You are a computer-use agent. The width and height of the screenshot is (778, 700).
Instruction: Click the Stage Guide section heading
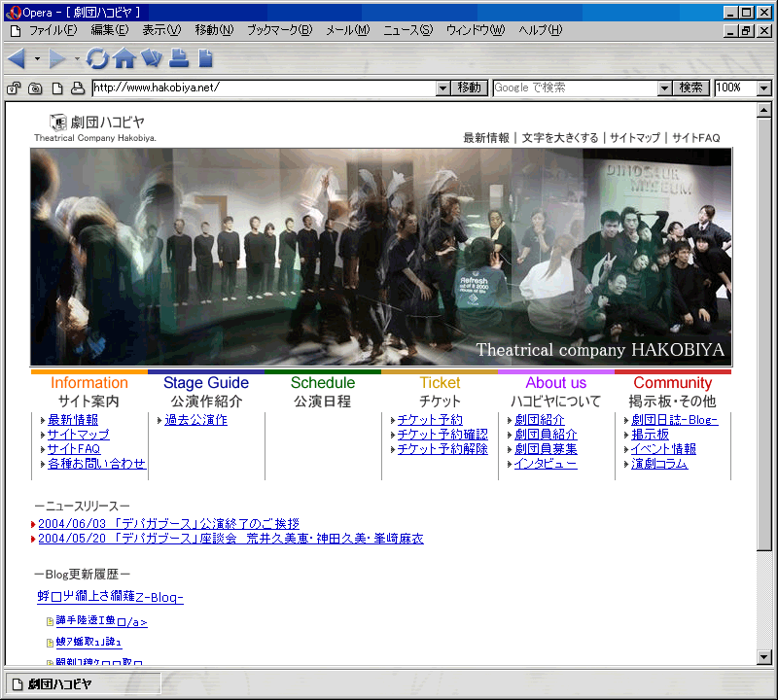coord(206,382)
